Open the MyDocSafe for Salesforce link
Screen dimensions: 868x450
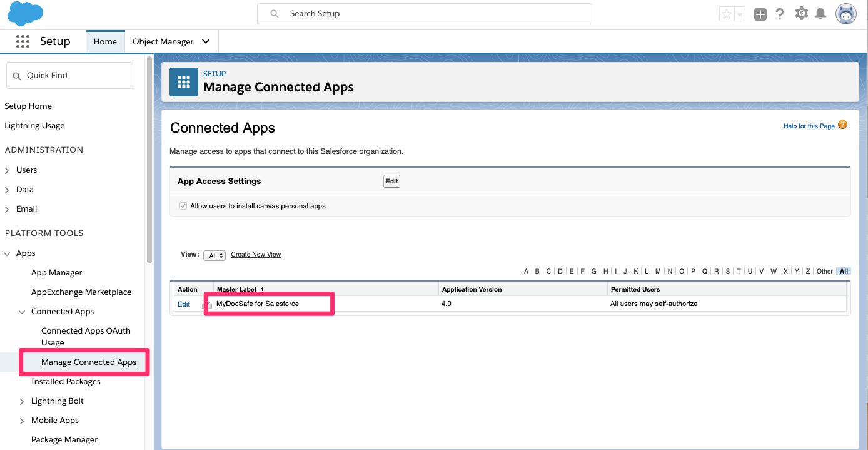[x=258, y=304]
